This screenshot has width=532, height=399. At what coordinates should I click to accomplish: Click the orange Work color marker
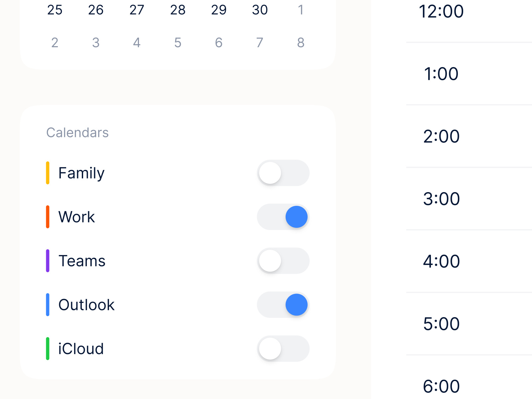coord(48,217)
